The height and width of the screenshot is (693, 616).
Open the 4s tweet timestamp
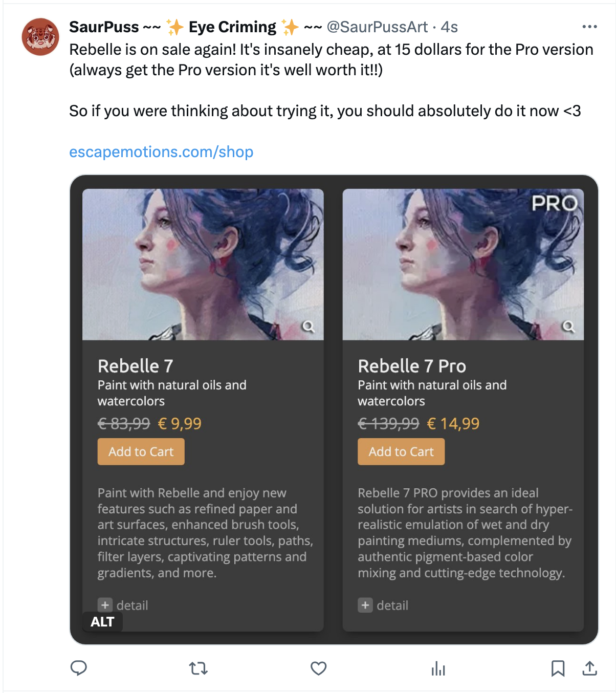pos(449,27)
